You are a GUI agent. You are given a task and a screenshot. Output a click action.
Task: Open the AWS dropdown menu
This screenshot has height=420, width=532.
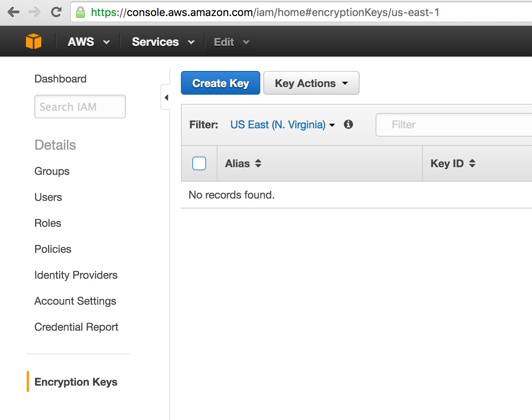[x=89, y=42]
